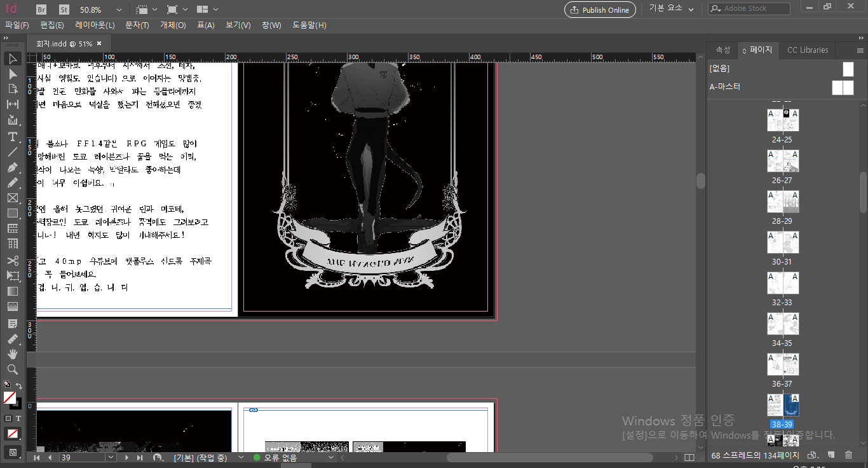This screenshot has width=868, height=468.
Task: Select the Eyedropper tool
Action: pos(13,339)
